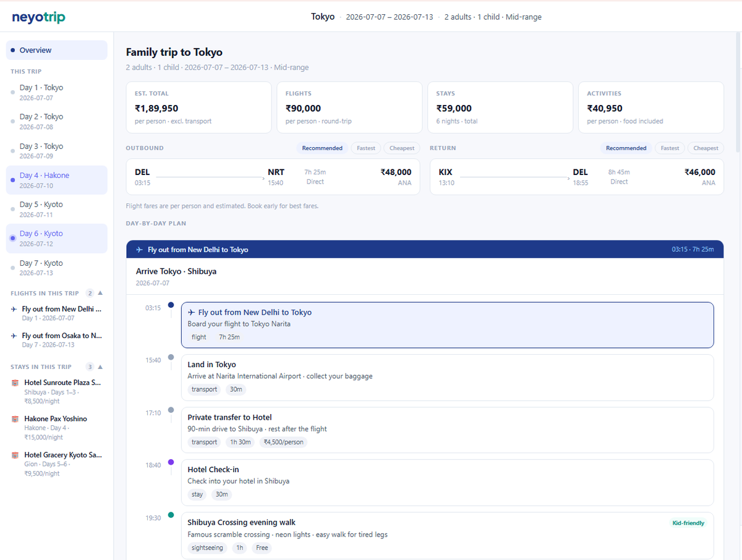Go to Day 1 · Tokyo
Screen dimensions: 742x560
[x=57, y=92]
